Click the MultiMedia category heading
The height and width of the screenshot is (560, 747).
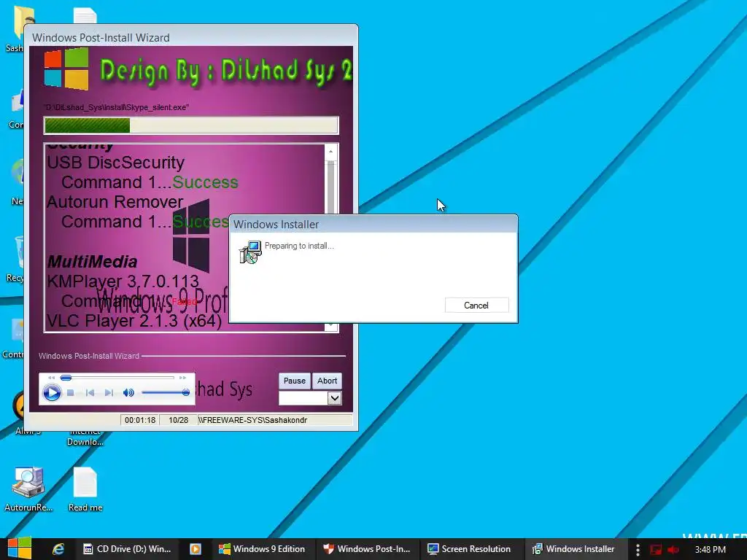click(93, 262)
